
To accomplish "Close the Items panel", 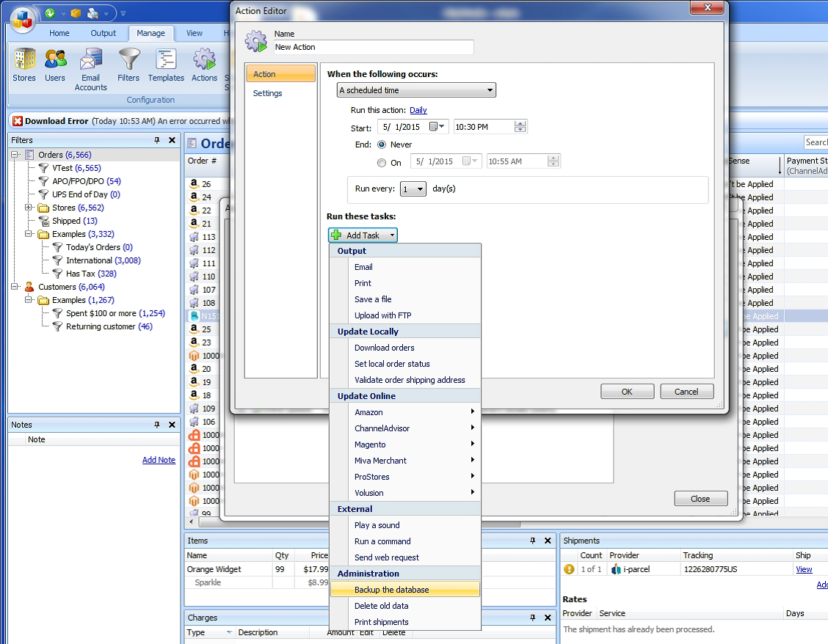I will coord(548,541).
